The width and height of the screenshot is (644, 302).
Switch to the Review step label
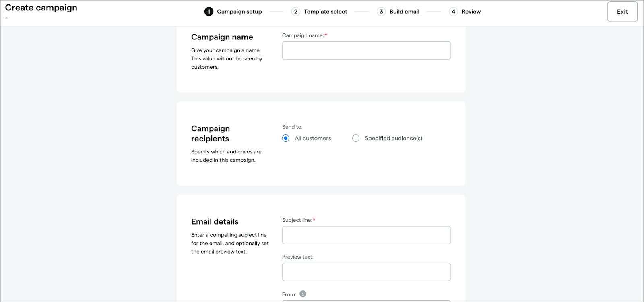[471, 12]
